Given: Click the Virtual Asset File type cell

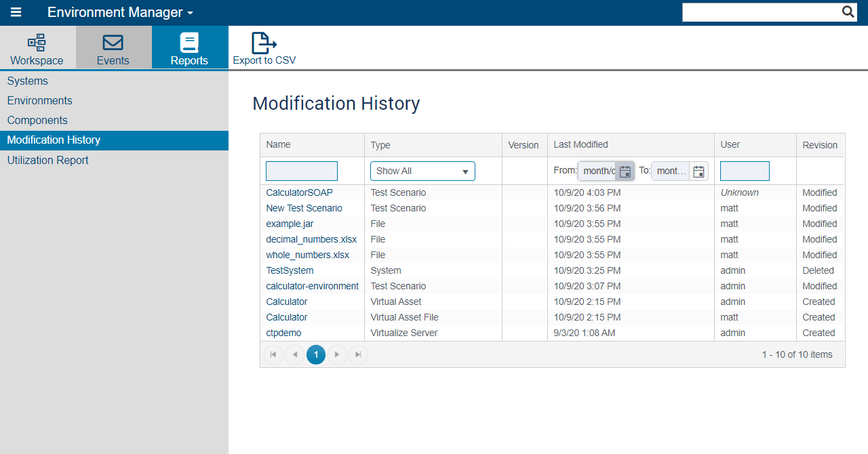Looking at the screenshot, I should pyautogui.click(x=404, y=317).
